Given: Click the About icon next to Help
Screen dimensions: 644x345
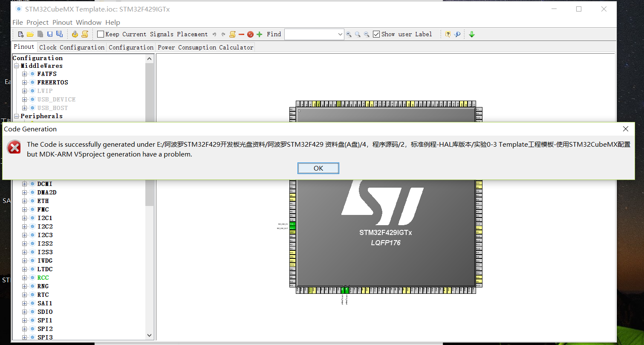Looking at the screenshot, I should click(457, 34).
